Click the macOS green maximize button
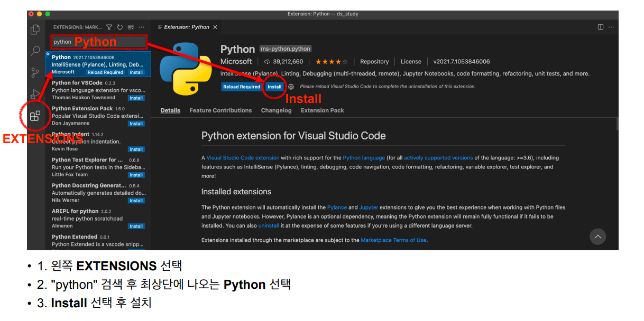Image resolution: width=644 pixels, height=321 pixels. (x=48, y=14)
